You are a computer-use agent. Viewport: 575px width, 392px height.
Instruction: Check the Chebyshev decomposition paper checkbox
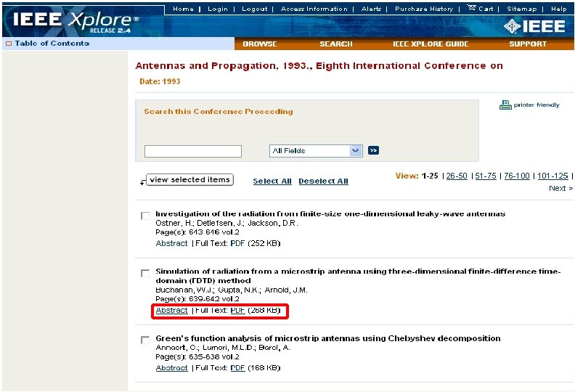pos(145,340)
